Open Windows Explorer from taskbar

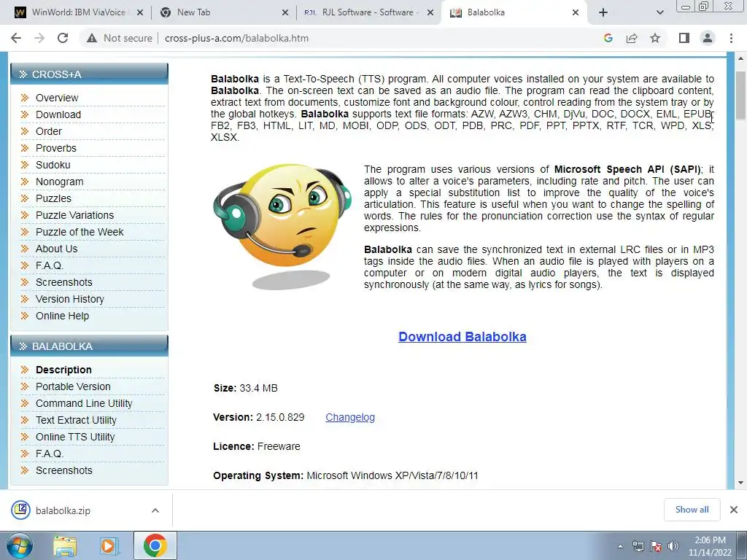pyautogui.click(x=65, y=545)
